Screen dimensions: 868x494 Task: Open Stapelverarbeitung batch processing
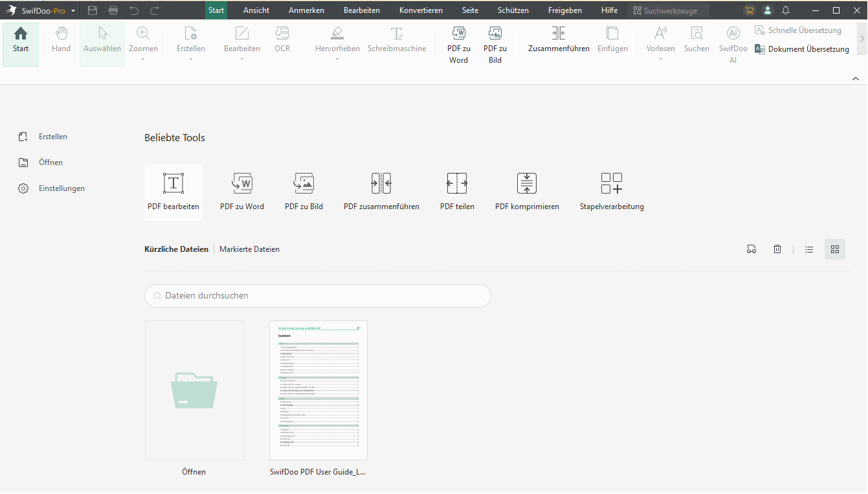click(x=612, y=184)
